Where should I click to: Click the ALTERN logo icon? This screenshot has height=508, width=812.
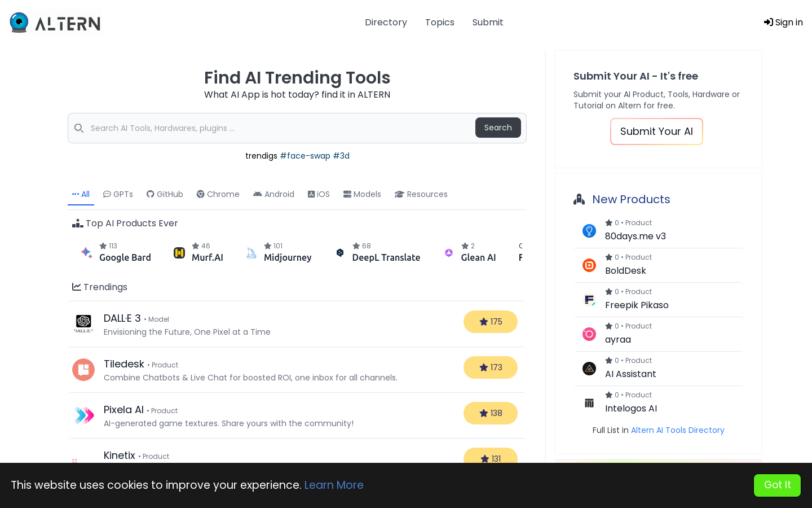point(19,23)
